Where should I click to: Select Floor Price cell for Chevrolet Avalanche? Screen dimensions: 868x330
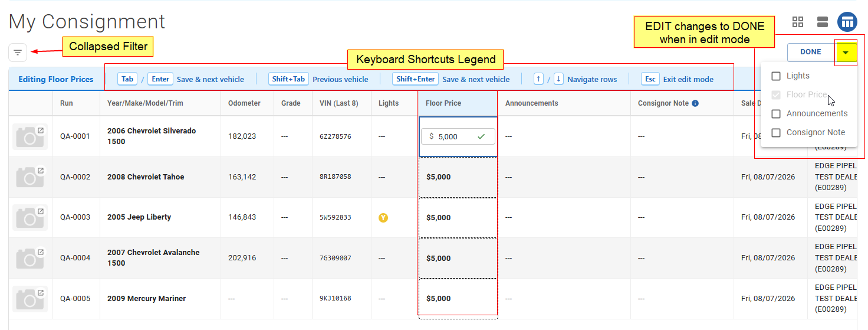(x=458, y=259)
